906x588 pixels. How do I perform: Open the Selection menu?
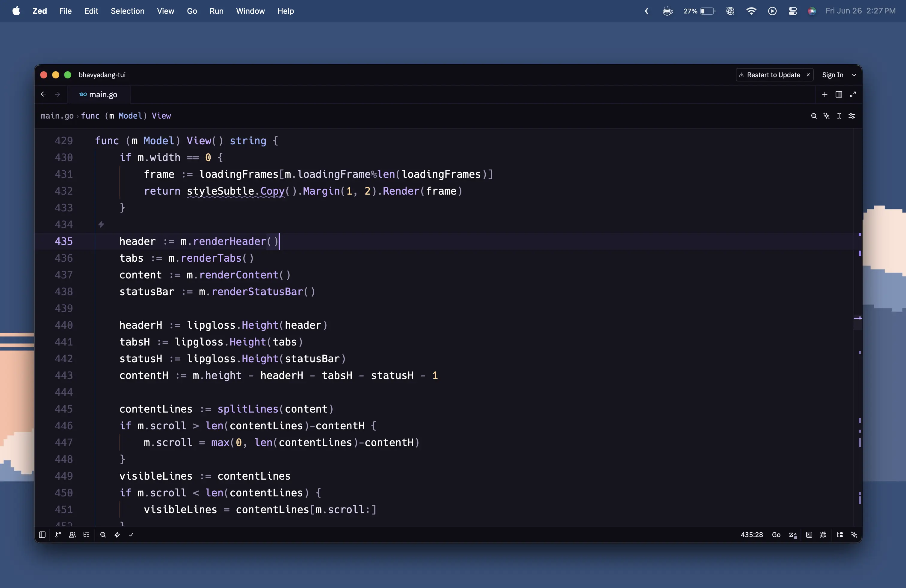click(x=128, y=11)
